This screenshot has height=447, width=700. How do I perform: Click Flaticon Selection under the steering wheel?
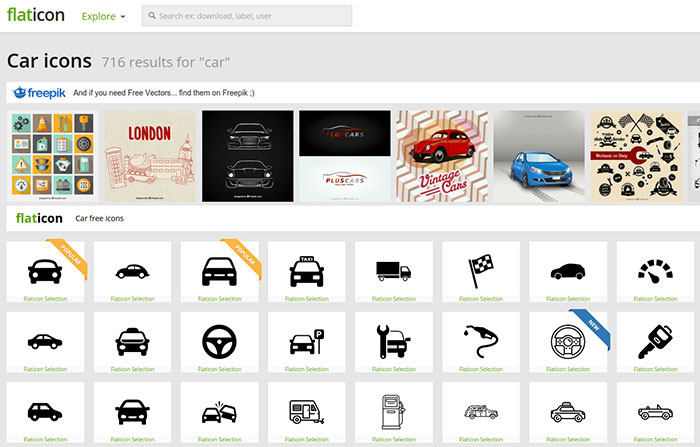pos(219,369)
